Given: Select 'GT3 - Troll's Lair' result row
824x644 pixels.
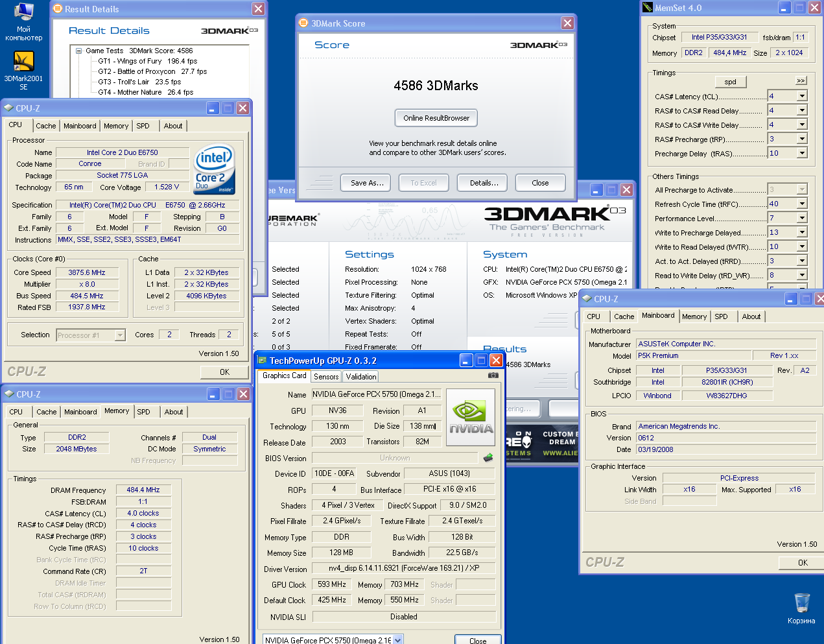Looking at the screenshot, I should [139, 82].
